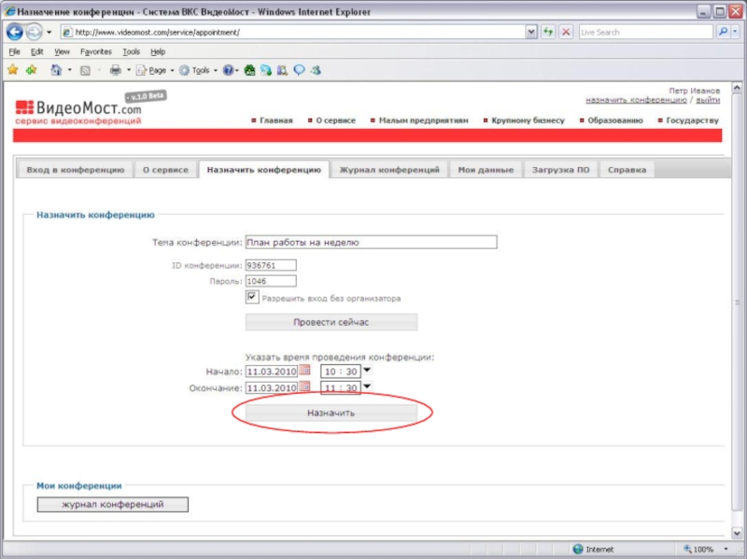Click the Print icon in toolbar
This screenshot has width=747, height=560.
click(116, 70)
